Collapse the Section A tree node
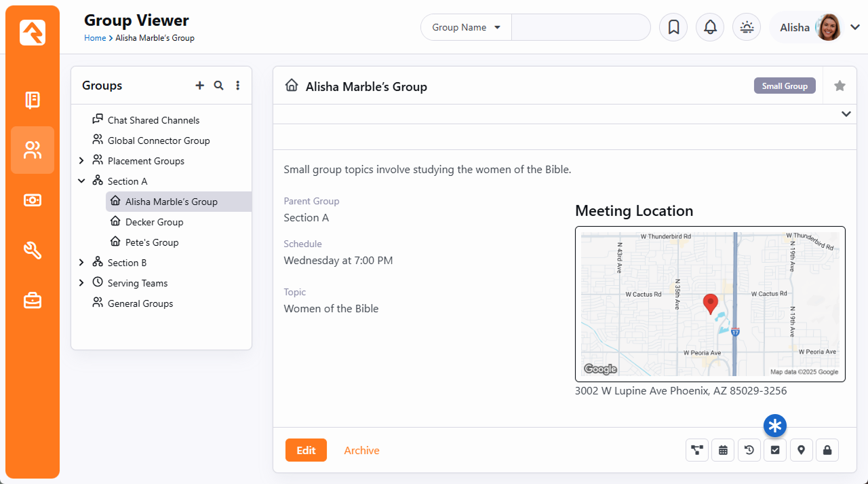Image resolution: width=868 pixels, height=484 pixels. click(81, 181)
